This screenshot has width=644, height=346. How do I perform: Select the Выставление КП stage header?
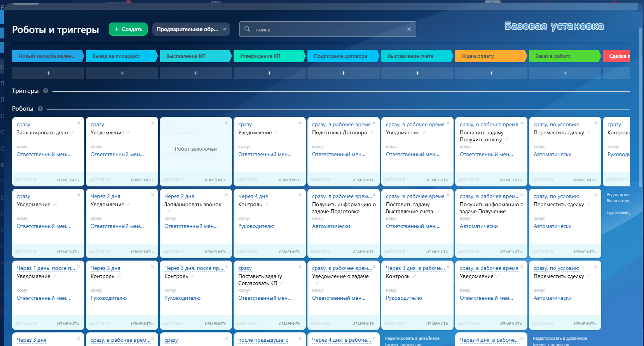pos(195,56)
